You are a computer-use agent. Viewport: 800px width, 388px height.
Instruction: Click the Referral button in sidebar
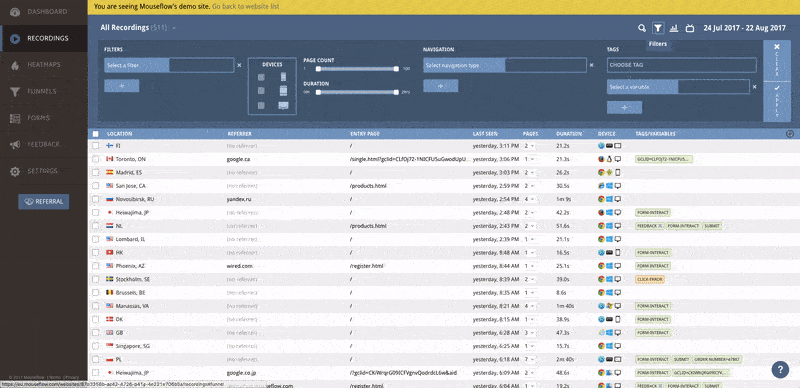(44, 202)
